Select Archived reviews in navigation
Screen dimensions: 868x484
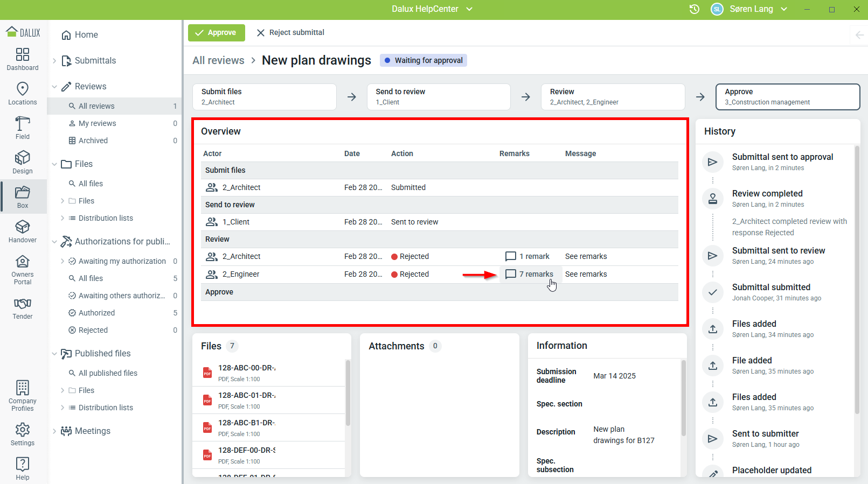[93, 141]
